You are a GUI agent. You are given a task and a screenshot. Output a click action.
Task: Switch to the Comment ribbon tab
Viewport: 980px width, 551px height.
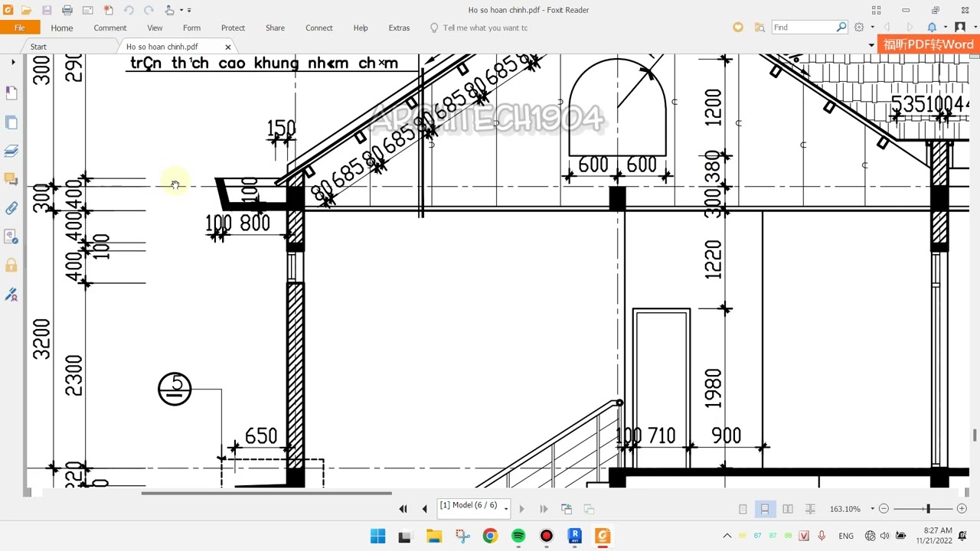tap(110, 28)
